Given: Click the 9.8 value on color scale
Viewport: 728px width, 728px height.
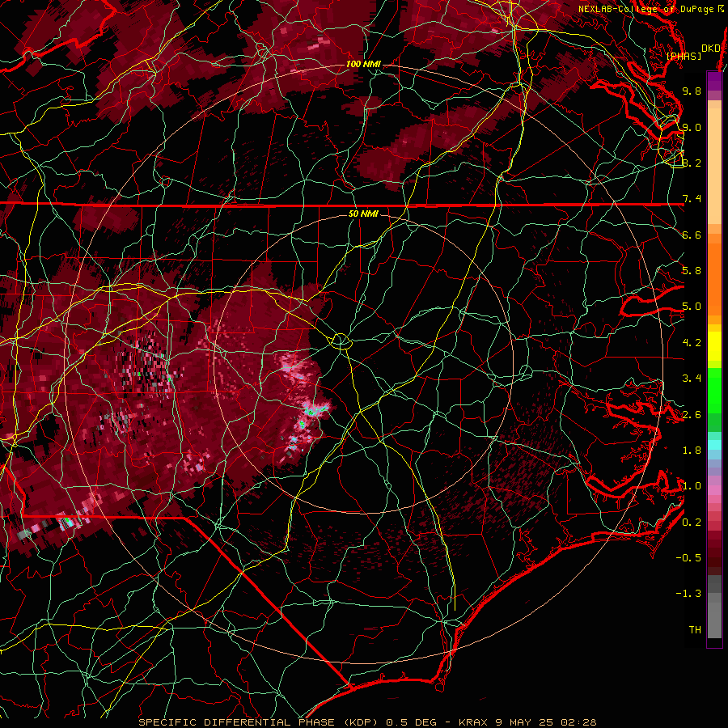Looking at the screenshot, I should (x=692, y=91).
